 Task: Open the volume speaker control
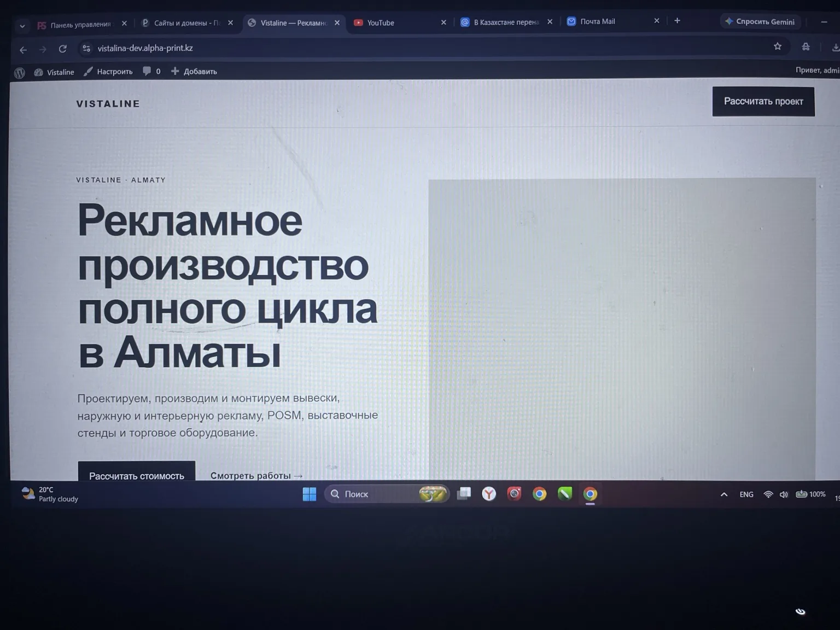tap(784, 494)
